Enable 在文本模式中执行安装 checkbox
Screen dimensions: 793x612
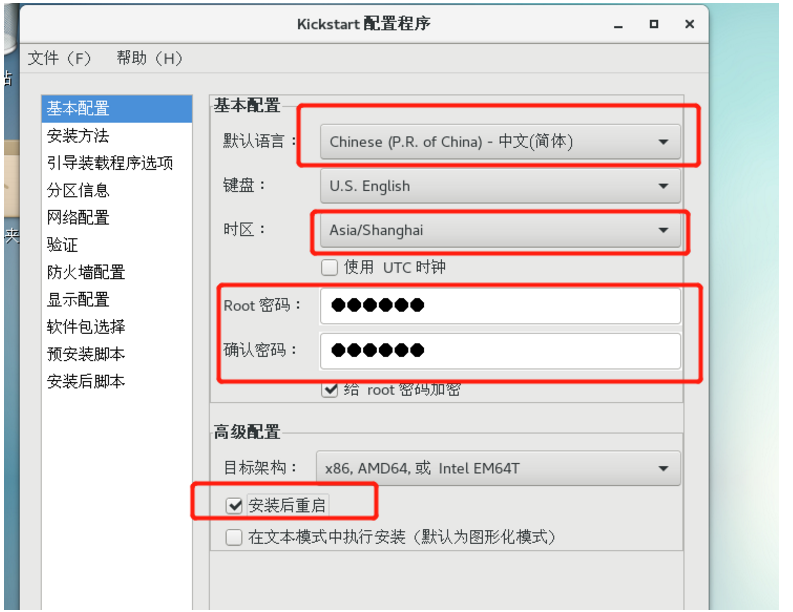click(234, 537)
